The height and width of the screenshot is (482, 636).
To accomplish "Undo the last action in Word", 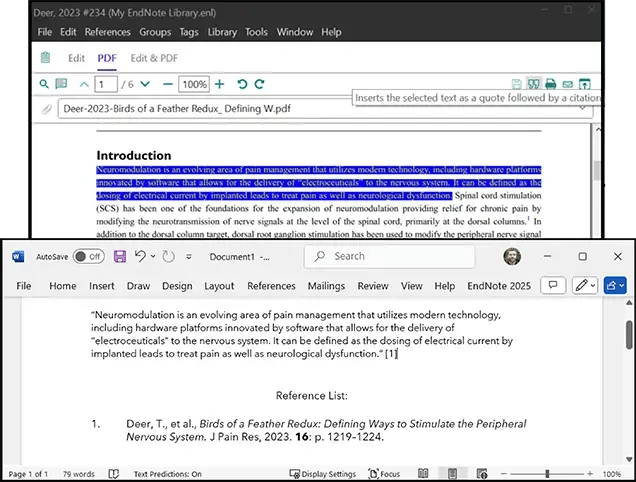I will pyautogui.click(x=140, y=256).
